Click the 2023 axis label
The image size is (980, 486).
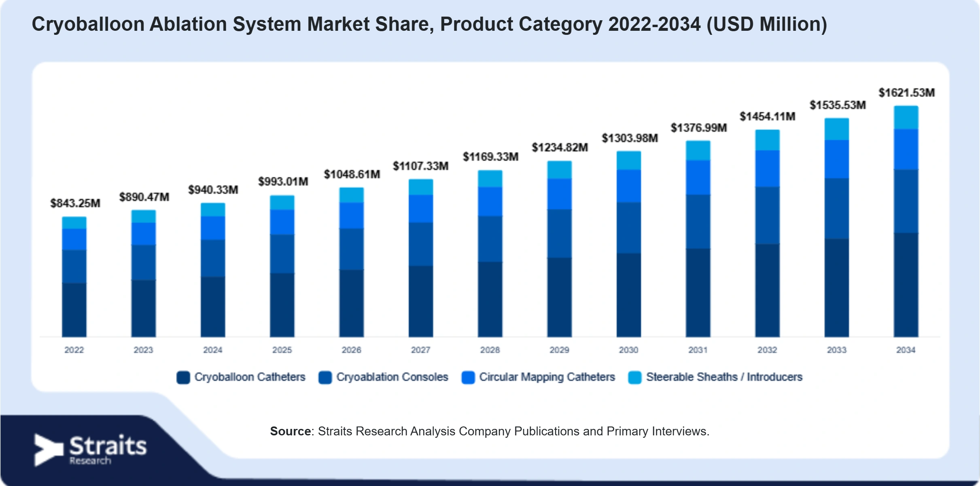pos(143,350)
